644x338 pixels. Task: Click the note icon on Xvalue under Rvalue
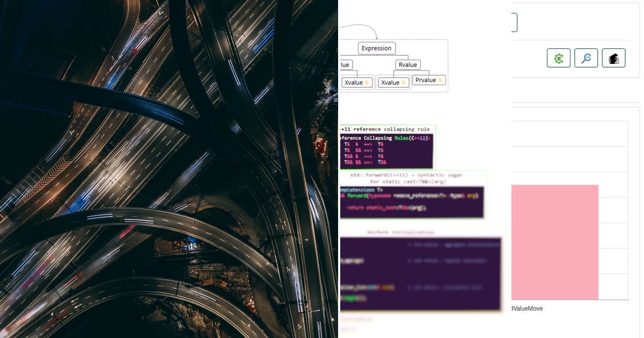pyautogui.click(x=403, y=82)
